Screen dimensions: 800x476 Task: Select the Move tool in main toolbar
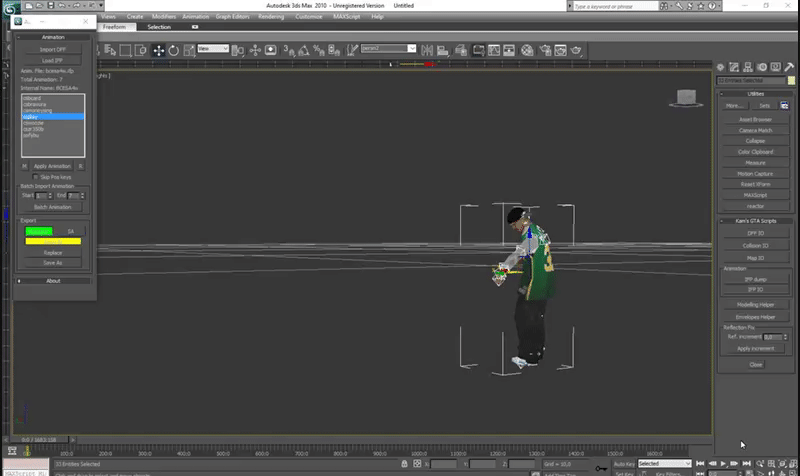[x=159, y=50]
